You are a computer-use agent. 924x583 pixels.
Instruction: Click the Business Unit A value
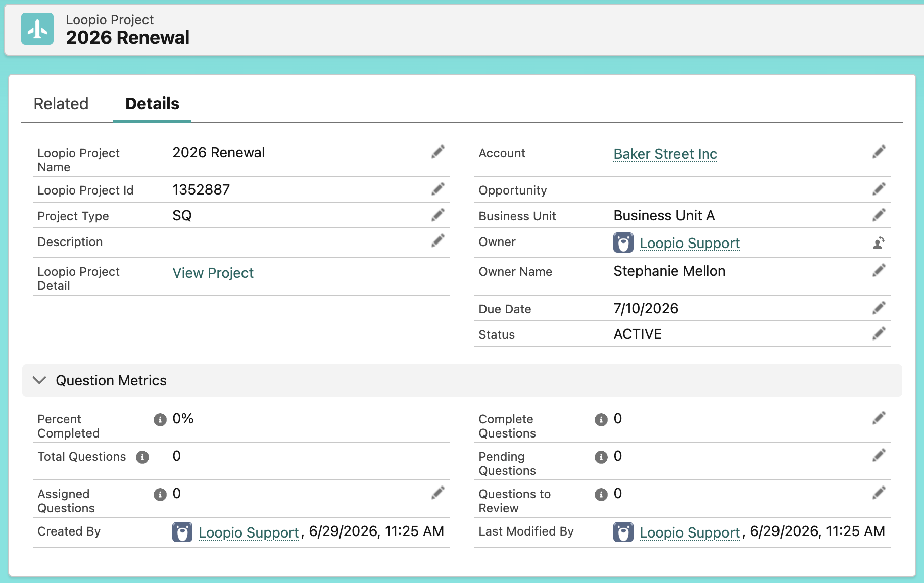(x=664, y=215)
